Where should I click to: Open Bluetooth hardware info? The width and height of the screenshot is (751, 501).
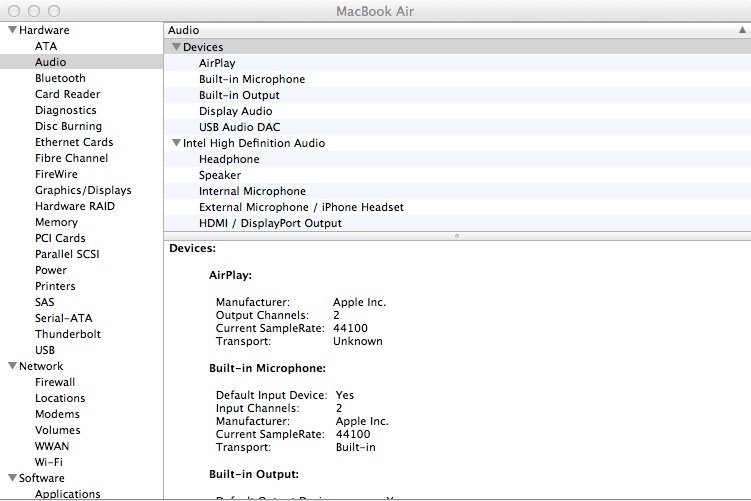(x=60, y=78)
